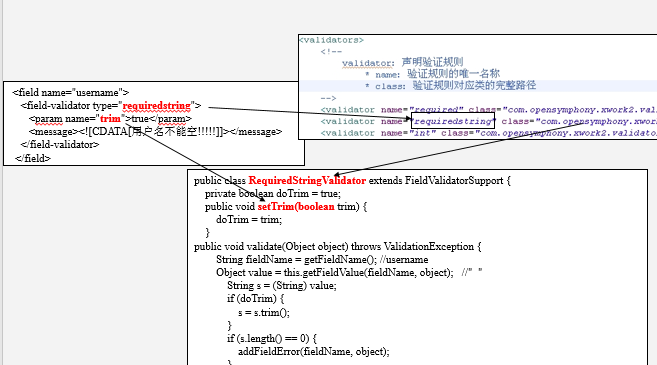Click the '-->' comment closing marker

(x=328, y=98)
